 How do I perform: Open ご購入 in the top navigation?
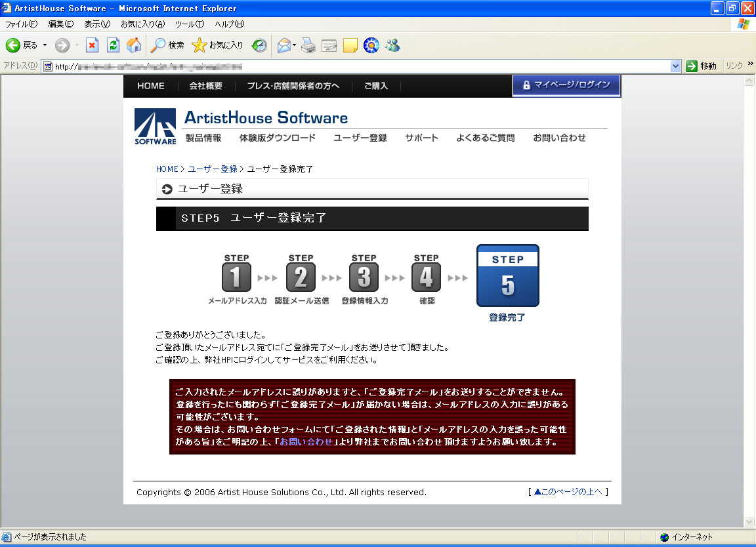coord(376,86)
